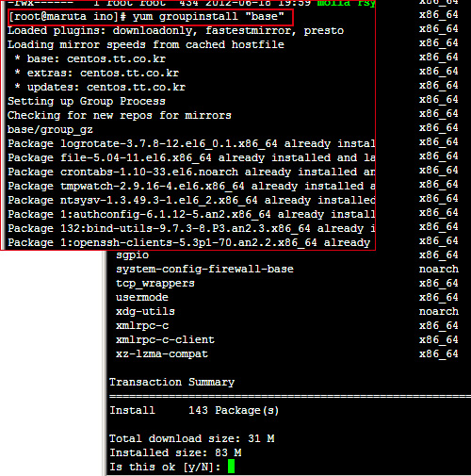This screenshot has width=471, height=476.
Task: Click the "Transaction Summary" heading
Action: point(171,382)
